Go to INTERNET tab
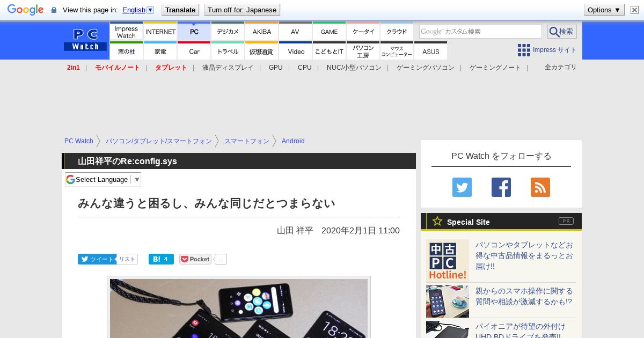The image size is (644, 338). (x=160, y=32)
